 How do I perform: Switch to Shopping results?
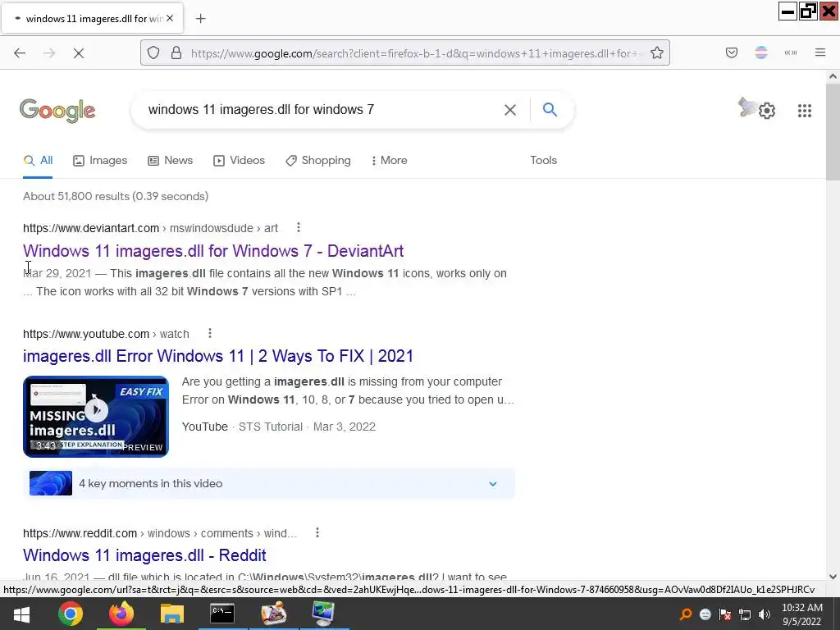[318, 160]
